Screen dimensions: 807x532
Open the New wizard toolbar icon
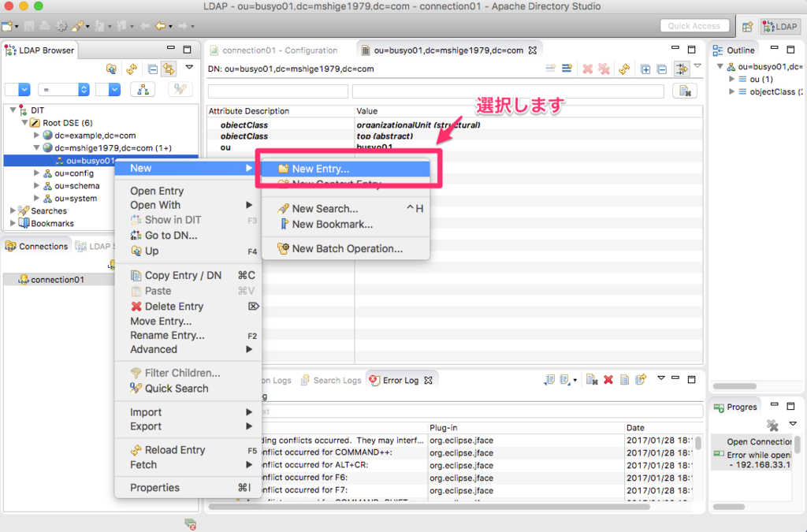click(7, 26)
